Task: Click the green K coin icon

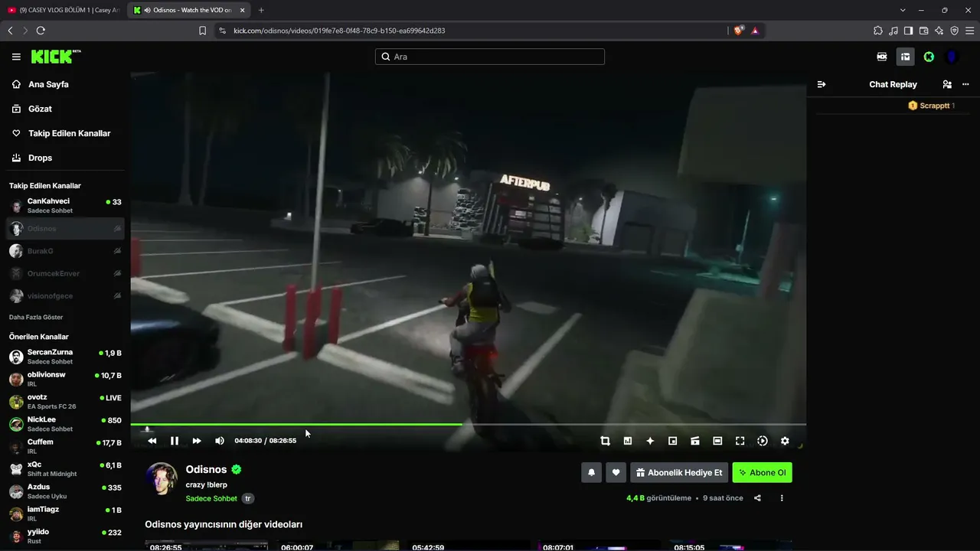Action: click(x=929, y=57)
